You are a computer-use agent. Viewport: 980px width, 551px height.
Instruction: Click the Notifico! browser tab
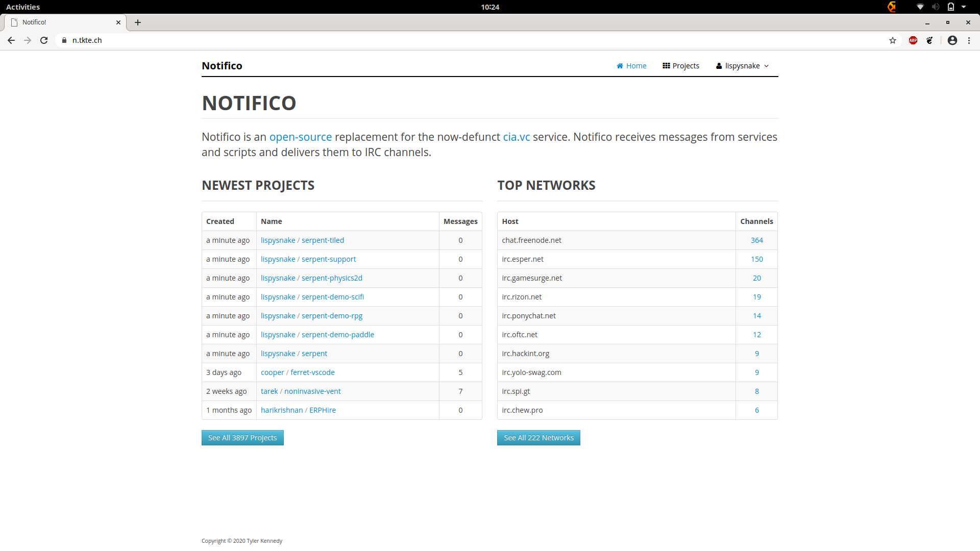coord(65,22)
